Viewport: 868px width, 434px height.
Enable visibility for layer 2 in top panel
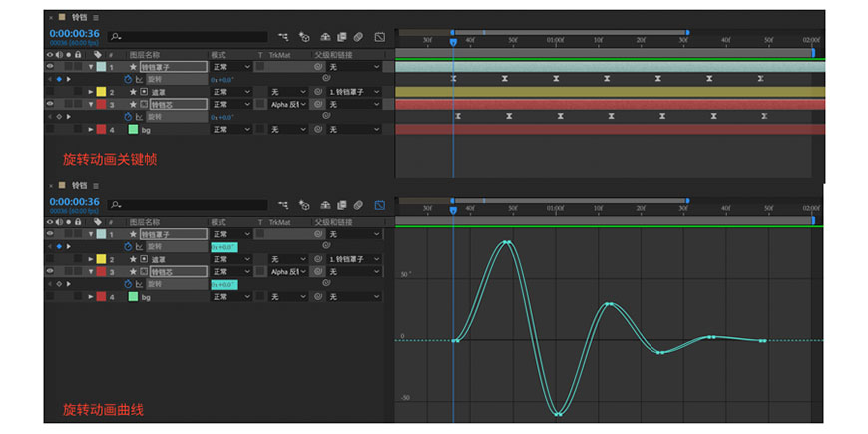tap(50, 92)
